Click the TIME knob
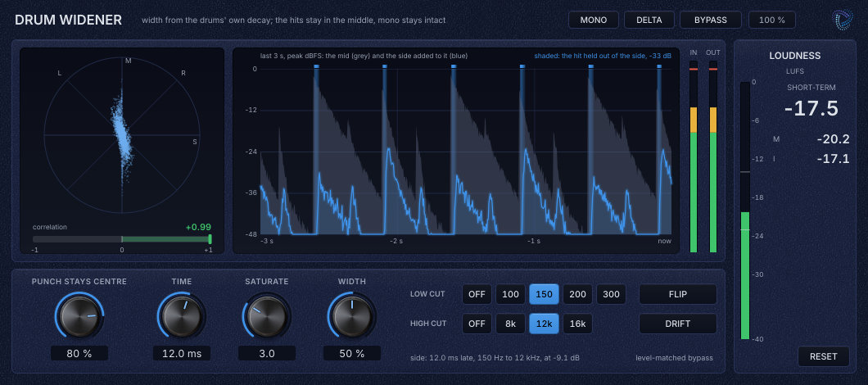This screenshot has height=385, width=868. [182, 316]
